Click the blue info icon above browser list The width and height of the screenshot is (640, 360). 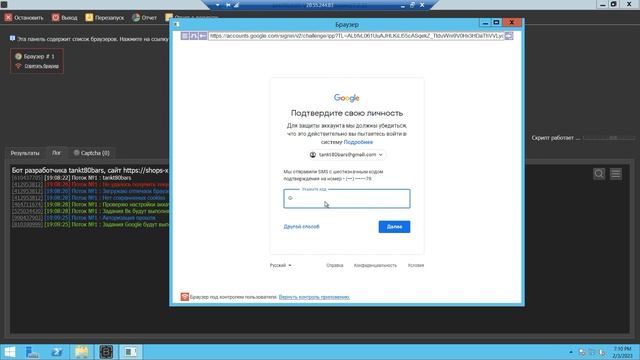click(x=13, y=38)
